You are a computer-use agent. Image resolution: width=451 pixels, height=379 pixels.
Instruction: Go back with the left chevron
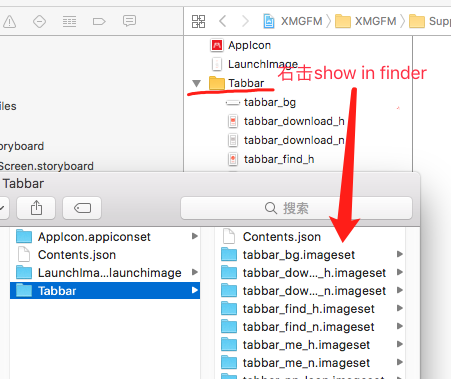click(x=223, y=21)
